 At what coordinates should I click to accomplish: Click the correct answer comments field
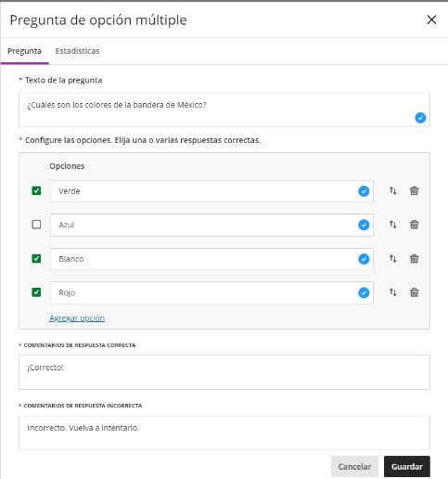point(224,372)
